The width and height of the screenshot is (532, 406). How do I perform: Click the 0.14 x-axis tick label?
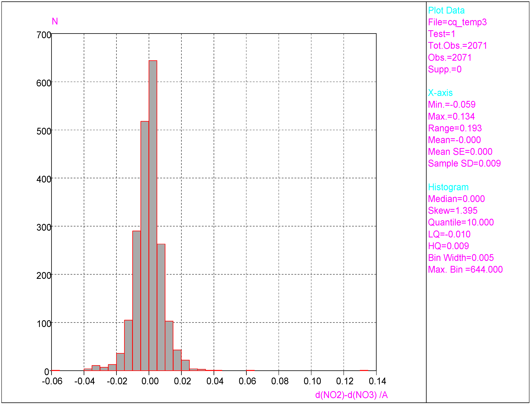click(x=377, y=381)
